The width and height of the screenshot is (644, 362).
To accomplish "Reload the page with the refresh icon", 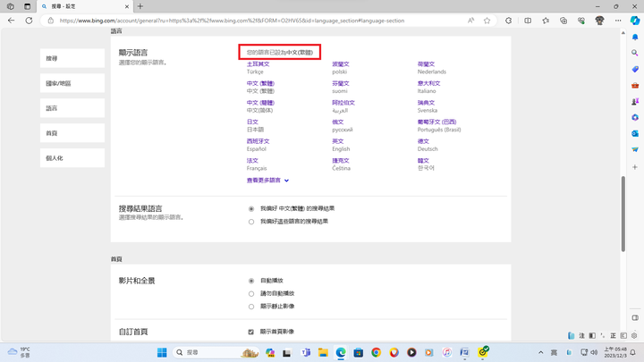I will [29, 21].
